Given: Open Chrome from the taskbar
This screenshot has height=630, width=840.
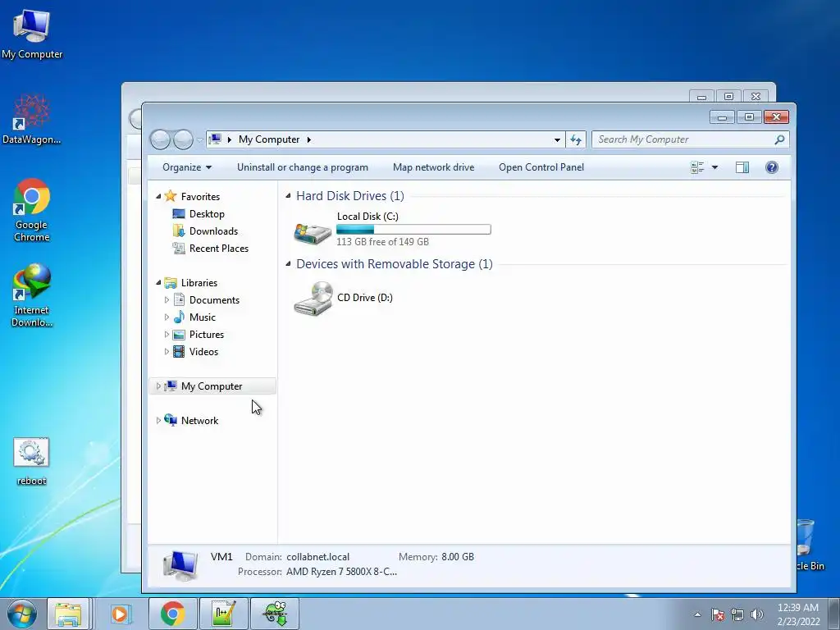Looking at the screenshot, I should pyautogui.click(x=172, y=614).
